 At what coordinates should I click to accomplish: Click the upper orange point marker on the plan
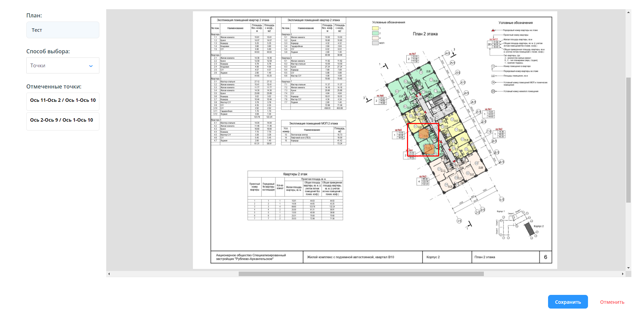tap(424, 133)
